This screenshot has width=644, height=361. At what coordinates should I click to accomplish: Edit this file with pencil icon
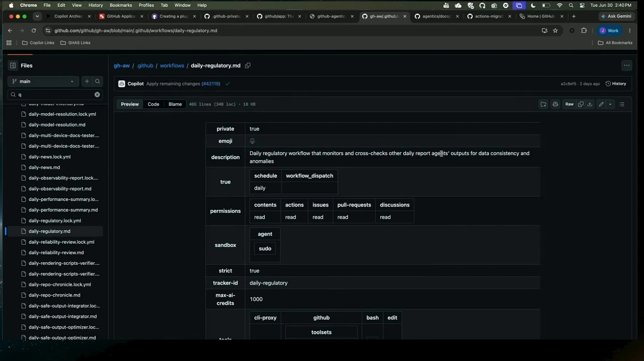pos(602,104)
